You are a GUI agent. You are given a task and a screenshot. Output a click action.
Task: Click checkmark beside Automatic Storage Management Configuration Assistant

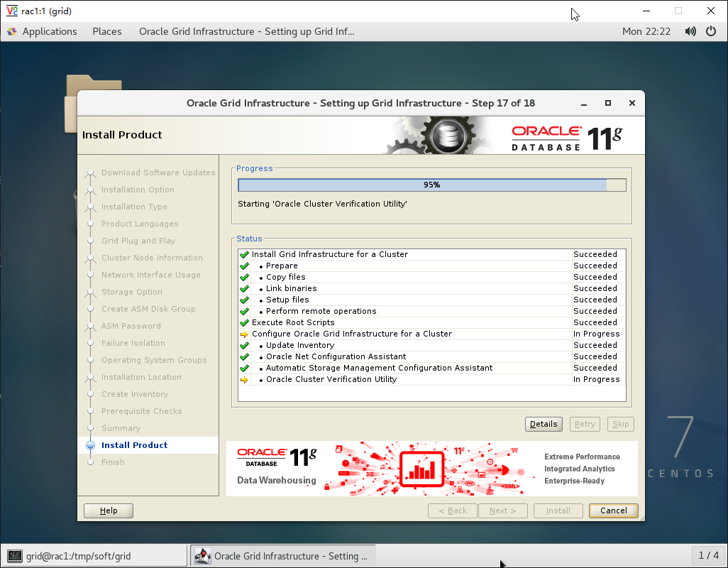click(x=244, y=368)
